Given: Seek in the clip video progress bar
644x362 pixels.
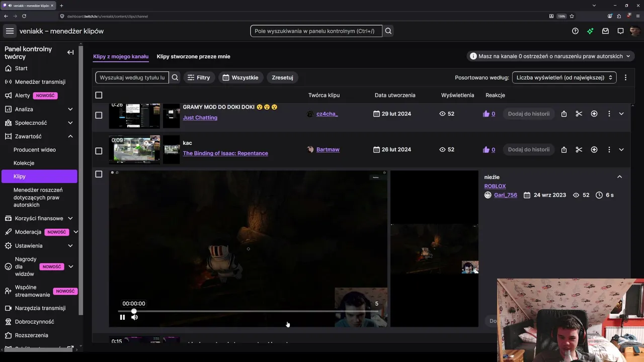Looking at the screenshot, I should click(x=248, y=311).
